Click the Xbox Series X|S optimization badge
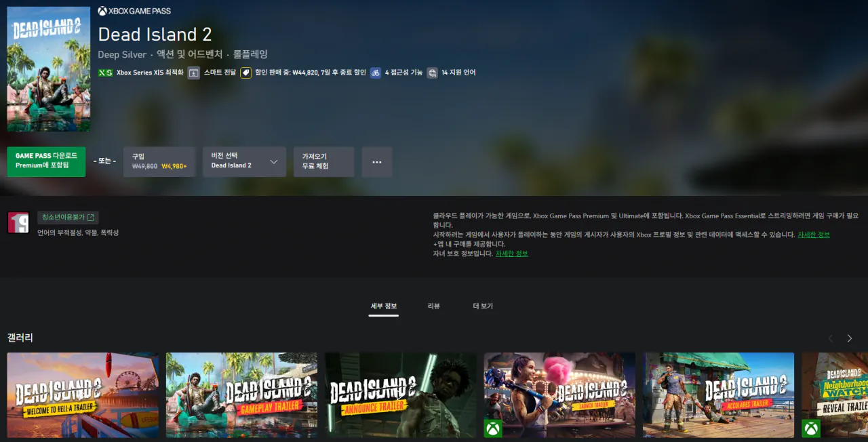The height and width of the screenshot is (442, 868). click(104, 72)
